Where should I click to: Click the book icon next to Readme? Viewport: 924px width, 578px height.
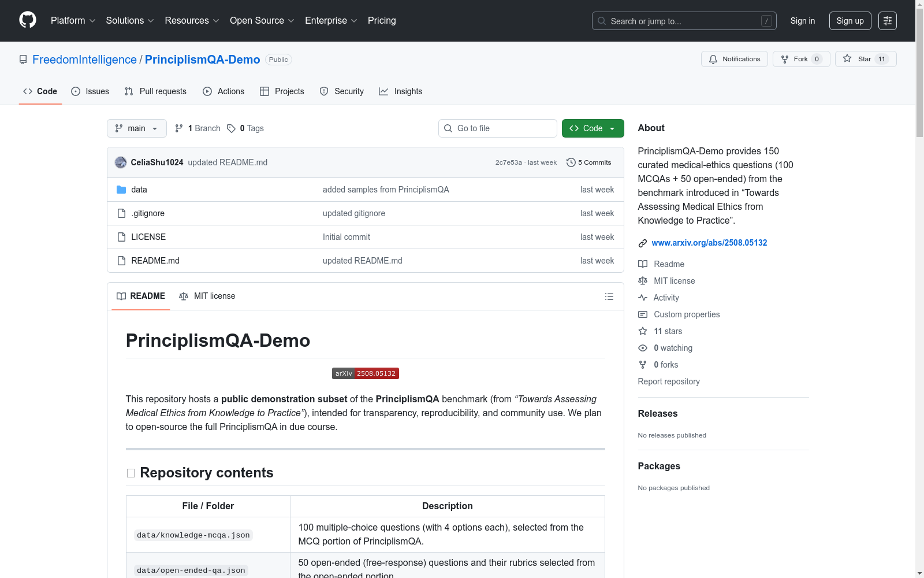coord(643,264)
